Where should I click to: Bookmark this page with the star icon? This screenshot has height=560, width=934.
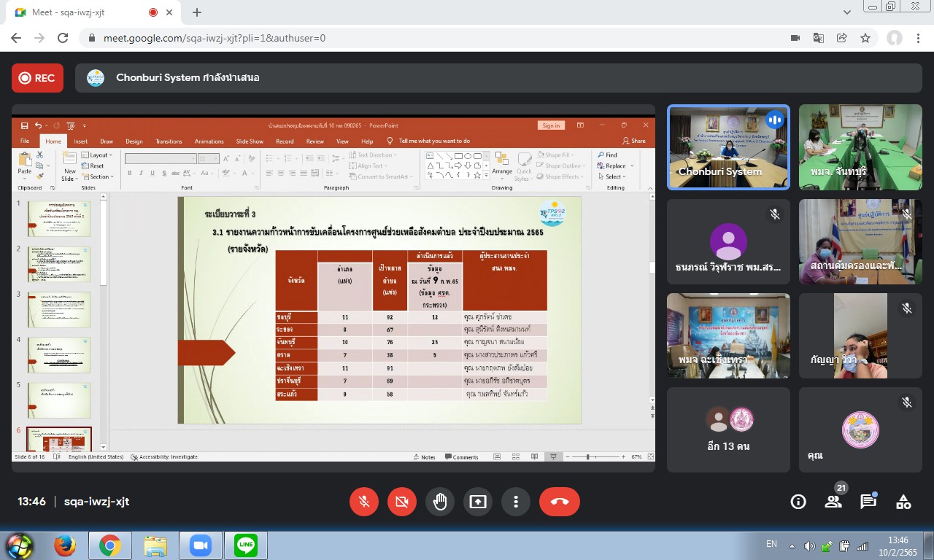click(x=865, y=38)
